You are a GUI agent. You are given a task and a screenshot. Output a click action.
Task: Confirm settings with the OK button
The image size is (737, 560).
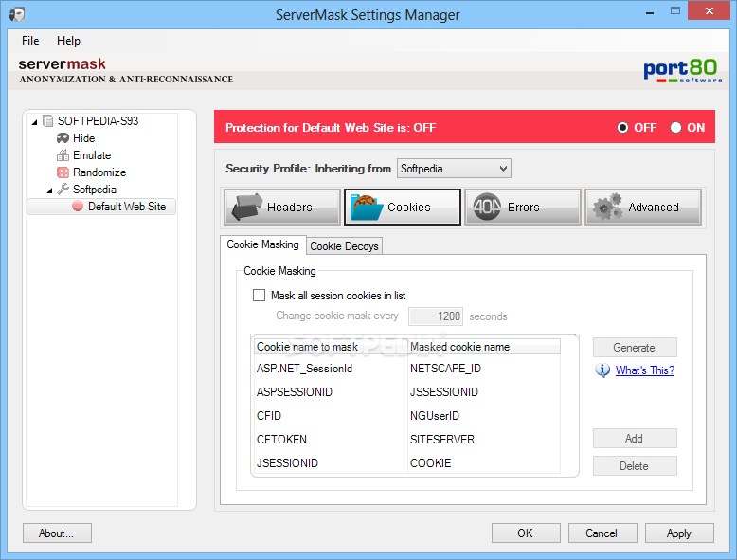[526, 533]
